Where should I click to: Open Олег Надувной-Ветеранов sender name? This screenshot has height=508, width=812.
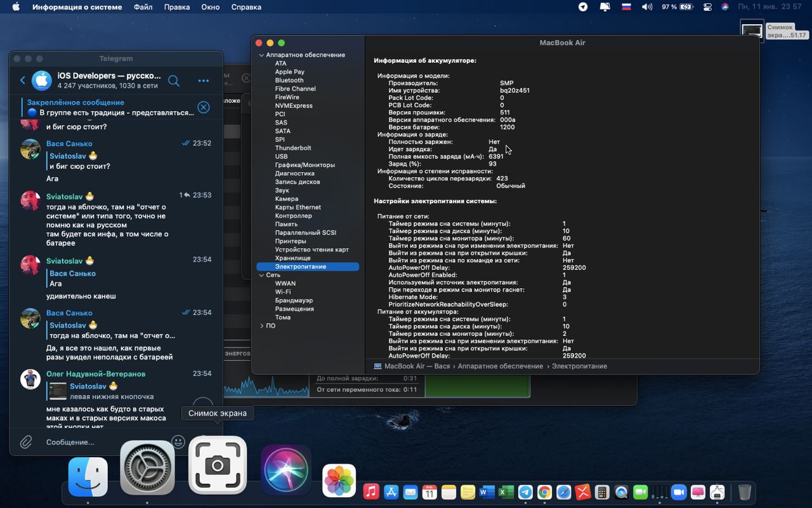click(x=96, y=374)
